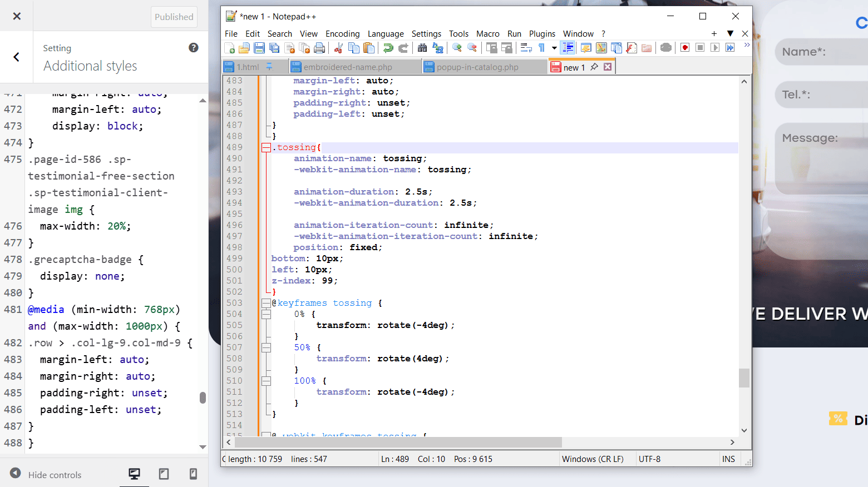Image resolution: width=868 pixels, height=487 pixels.
Task: Click the Undo arrow icon
Action: pyautogui.click(x=388, y=48)
